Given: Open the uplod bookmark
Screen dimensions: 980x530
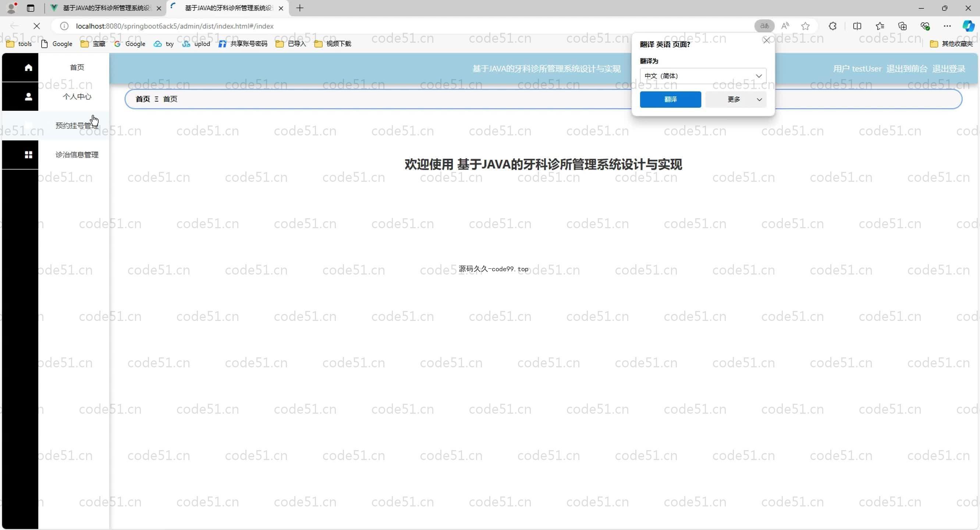Looking at the screenshot, I should 196,44.
